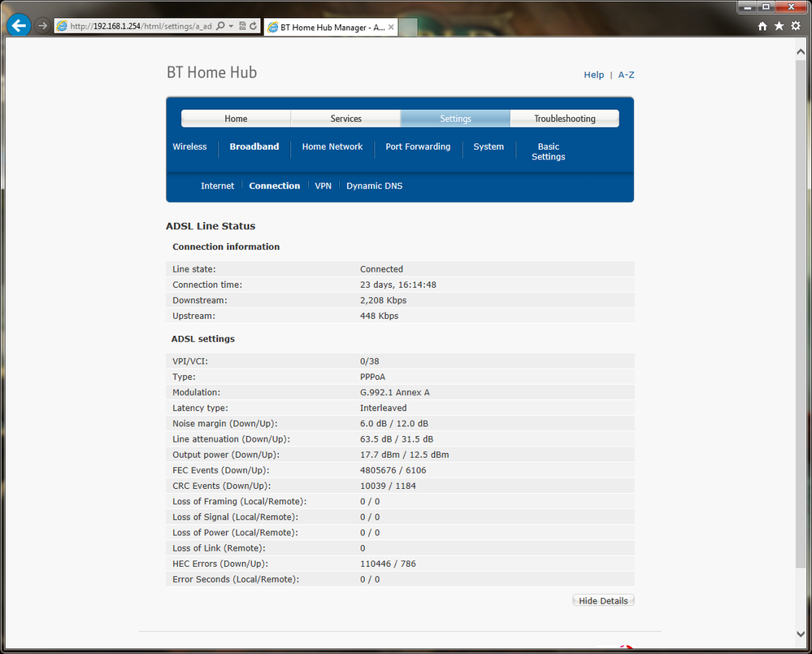
Task: Click output power value 17.7 dBm / 12.5 dBm
Action: 405,455
